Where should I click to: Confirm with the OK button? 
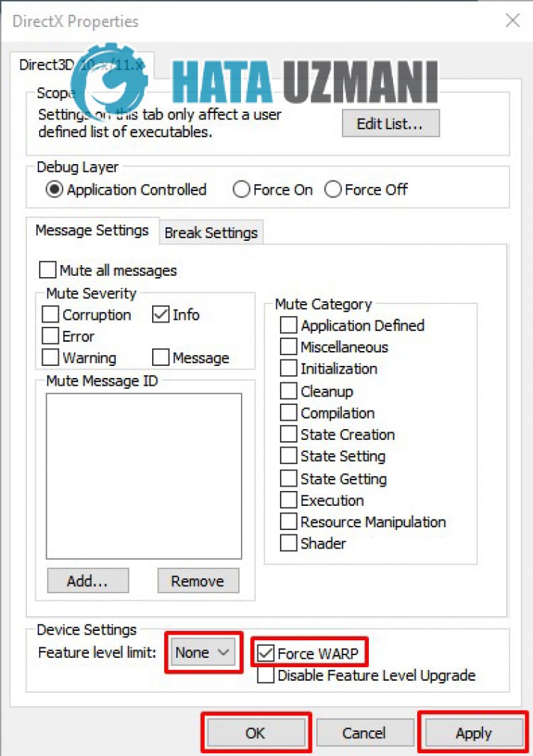pos(255,733)
